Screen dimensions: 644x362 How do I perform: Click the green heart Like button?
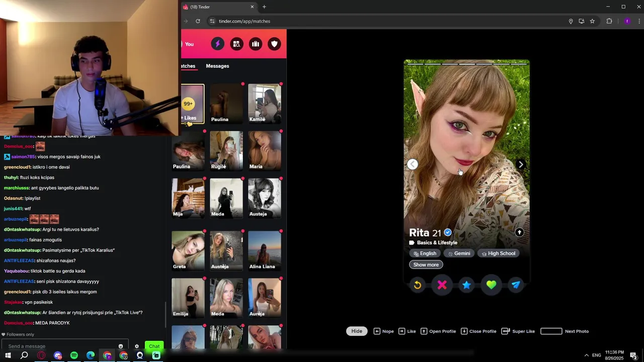point(491,285)
